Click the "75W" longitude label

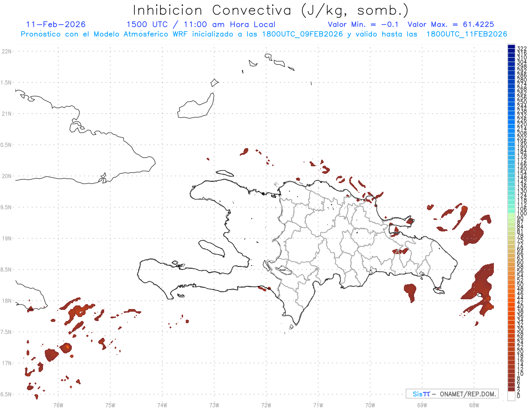coord(110,405)
